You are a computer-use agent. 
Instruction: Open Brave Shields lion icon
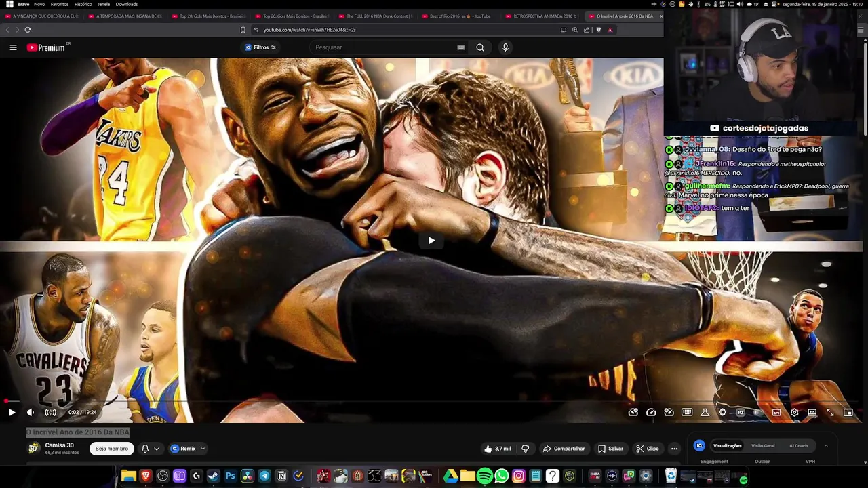point(598,30)
